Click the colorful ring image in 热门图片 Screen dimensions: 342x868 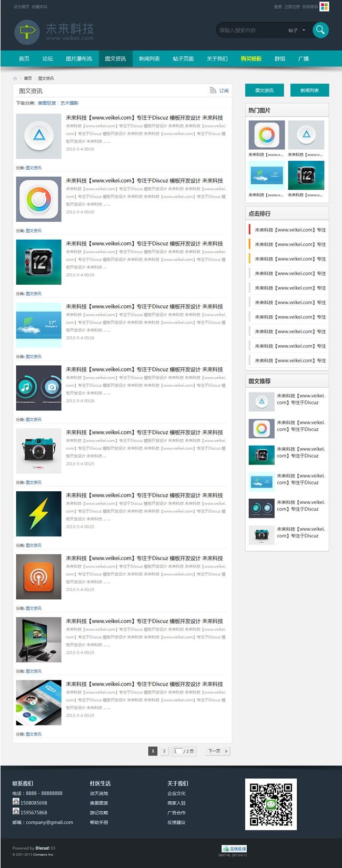click(x=267, y=135)
